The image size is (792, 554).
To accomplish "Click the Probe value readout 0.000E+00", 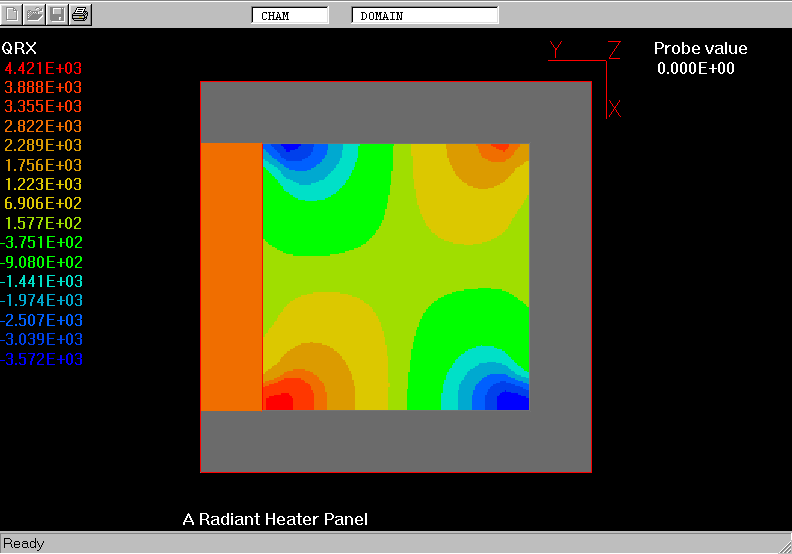I will (695, 69).
